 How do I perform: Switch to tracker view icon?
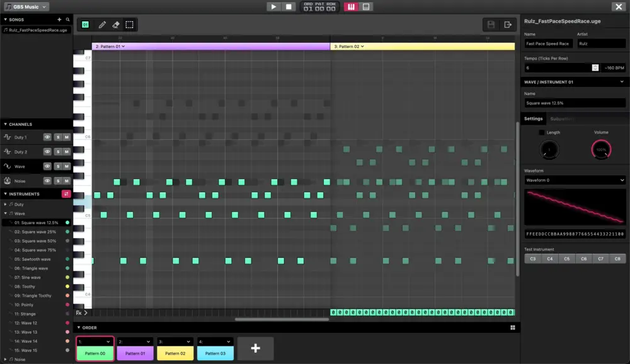[x=366, y=7]
